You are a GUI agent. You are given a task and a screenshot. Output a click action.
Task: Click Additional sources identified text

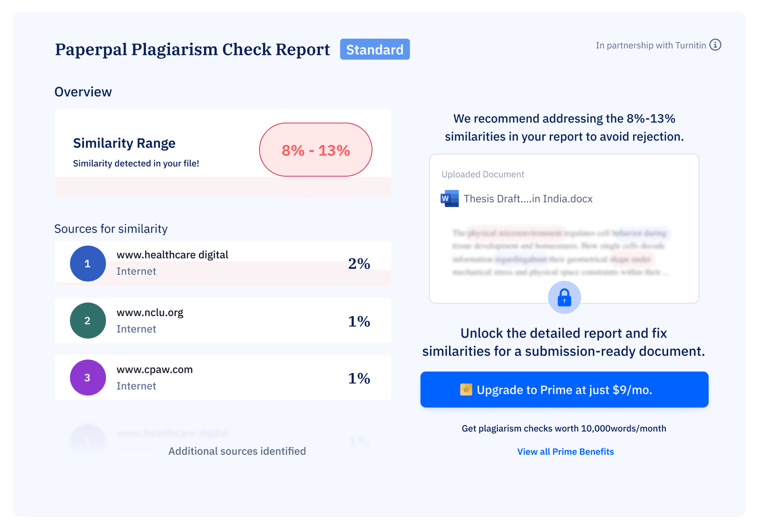(x=237, y=451)
